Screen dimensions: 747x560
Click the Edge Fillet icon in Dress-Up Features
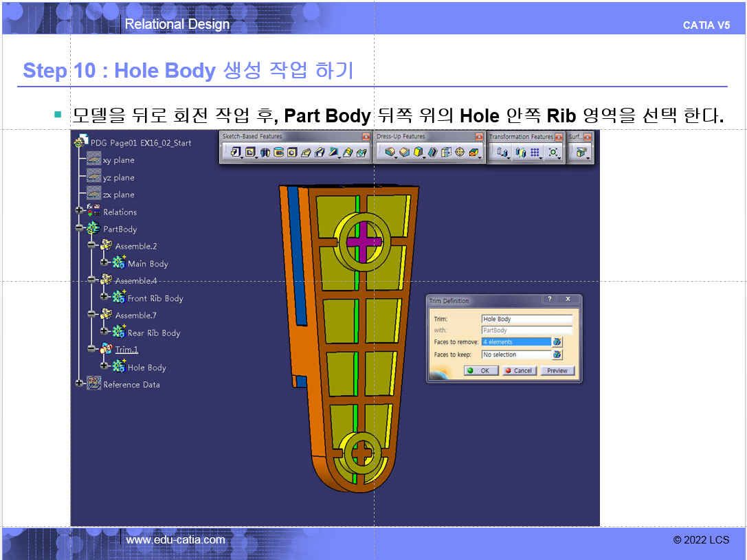pos(390,153)
